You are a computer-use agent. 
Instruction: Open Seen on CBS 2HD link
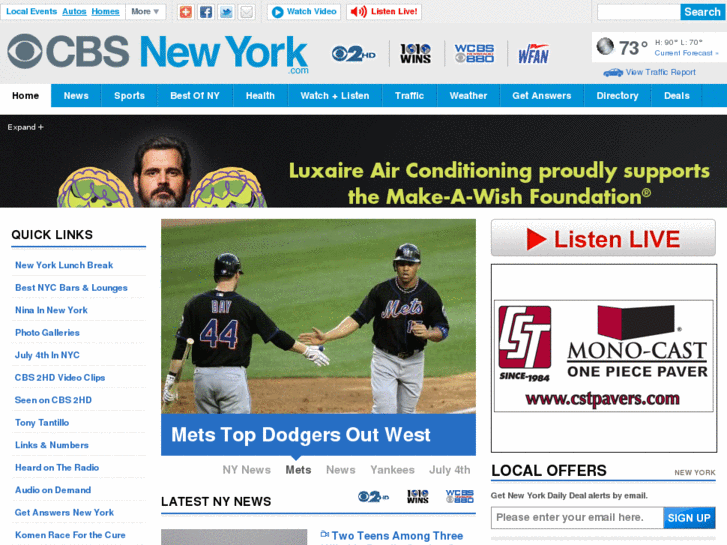pyautogui.click(x=53, y=400)
